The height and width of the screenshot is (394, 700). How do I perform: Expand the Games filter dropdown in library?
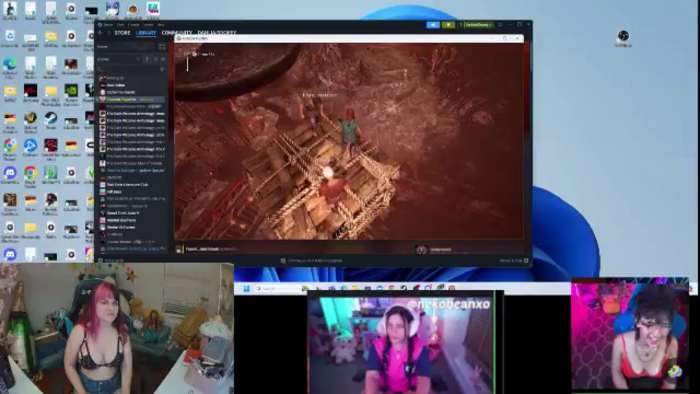pyautogui.click(x=118, y=59)
